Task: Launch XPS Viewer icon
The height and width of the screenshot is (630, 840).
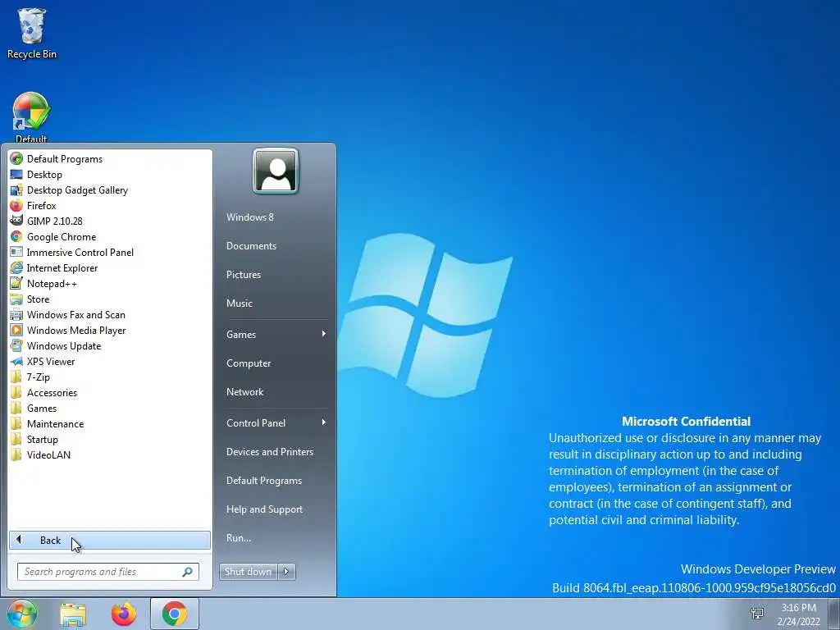Action: tap(16, 361)
